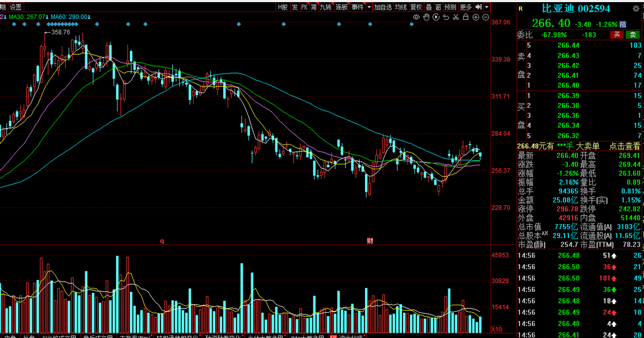Click the 开盘 269.41 value
The width and height of the screenshot is (644, 338).
click(629, 155)
